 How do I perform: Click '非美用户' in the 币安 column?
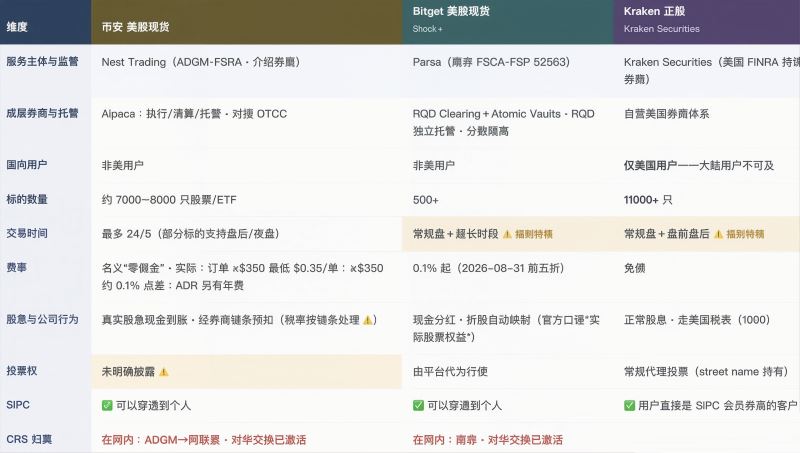122,165
